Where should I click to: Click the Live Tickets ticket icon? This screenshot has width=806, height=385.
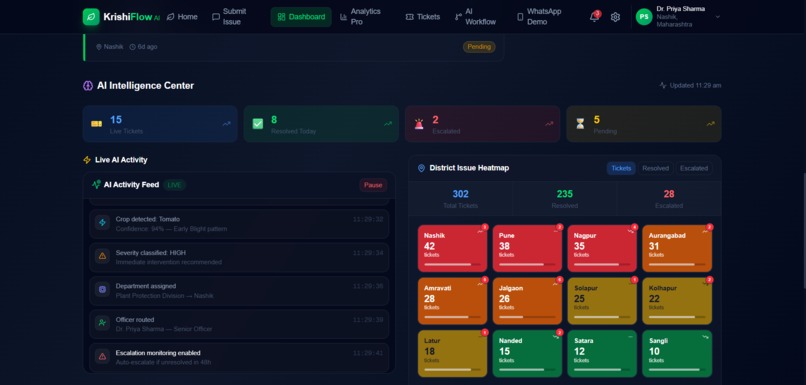[x=96, y=124]
